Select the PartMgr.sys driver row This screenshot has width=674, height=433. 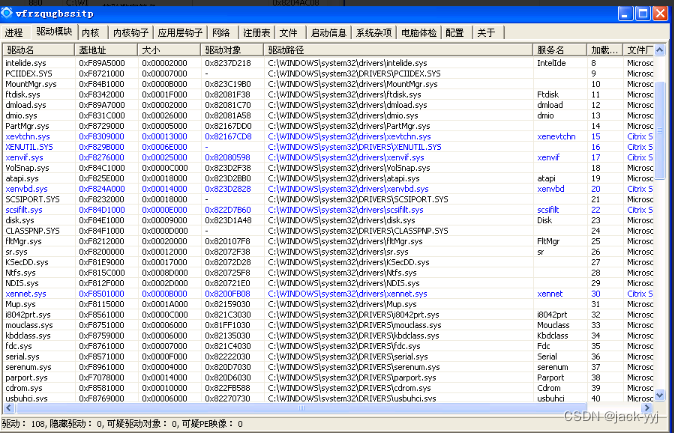pos(329,126)
